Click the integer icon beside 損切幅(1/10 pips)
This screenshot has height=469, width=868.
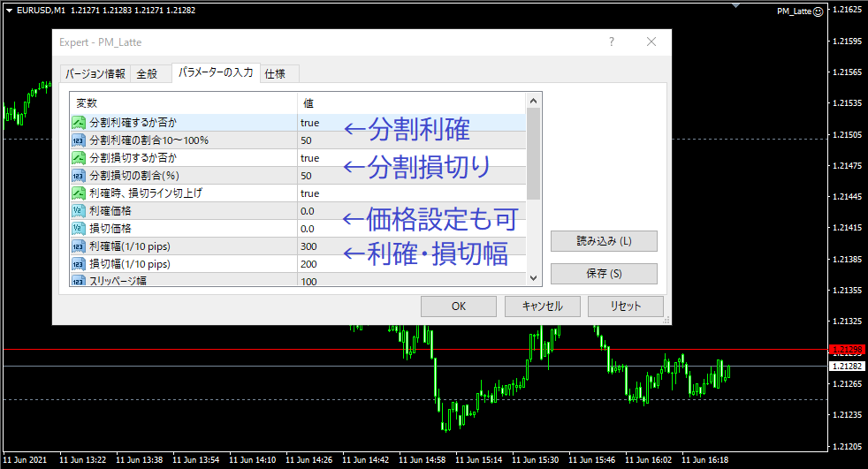point(79,264)
